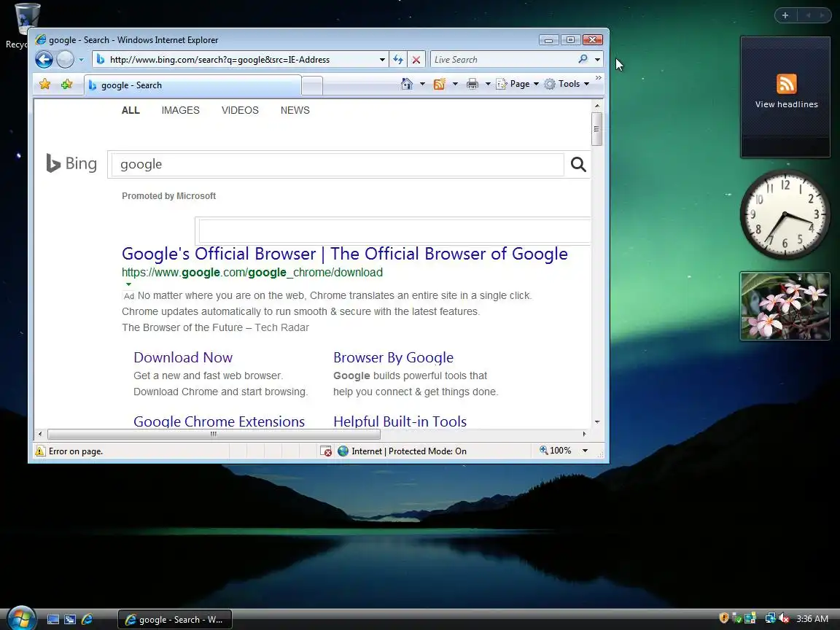Screen dimensions: 840x630
Task: Click the sidebar add gadgets plus button
Action: 785,15
